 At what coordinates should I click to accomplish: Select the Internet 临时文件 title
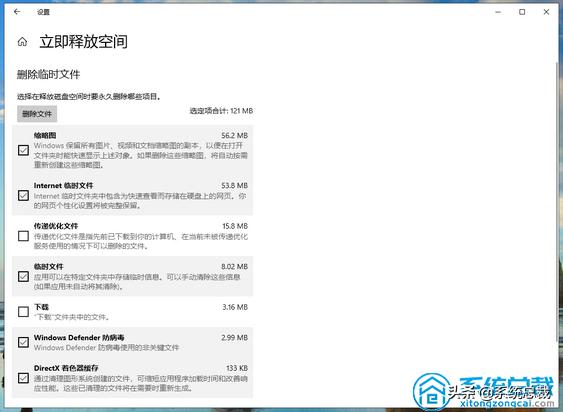tap(63, 186)
